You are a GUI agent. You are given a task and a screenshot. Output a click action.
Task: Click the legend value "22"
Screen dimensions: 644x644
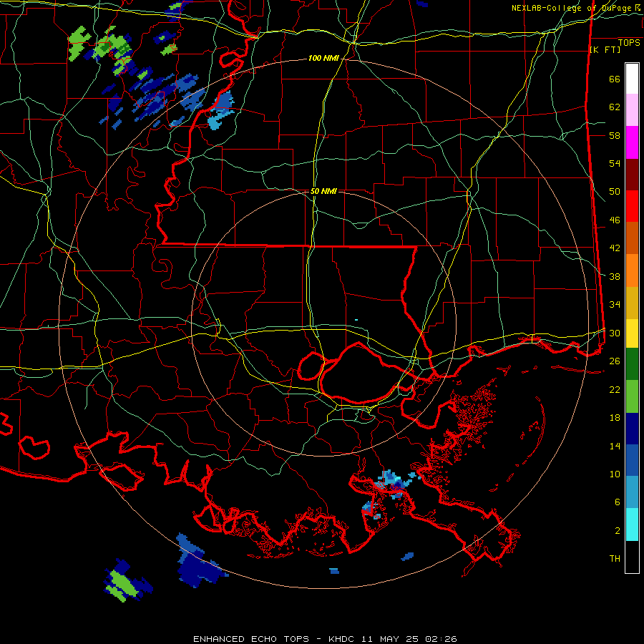(615, 389)
